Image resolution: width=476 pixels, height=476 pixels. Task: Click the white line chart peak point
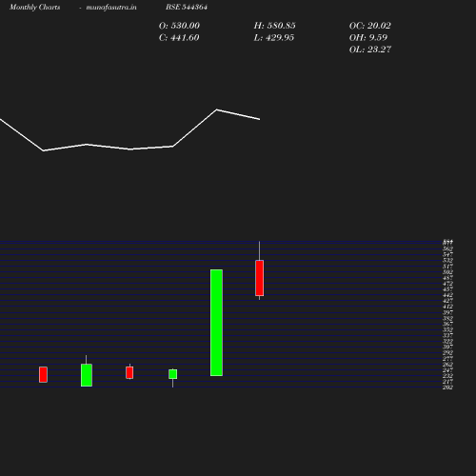point(217,109)
